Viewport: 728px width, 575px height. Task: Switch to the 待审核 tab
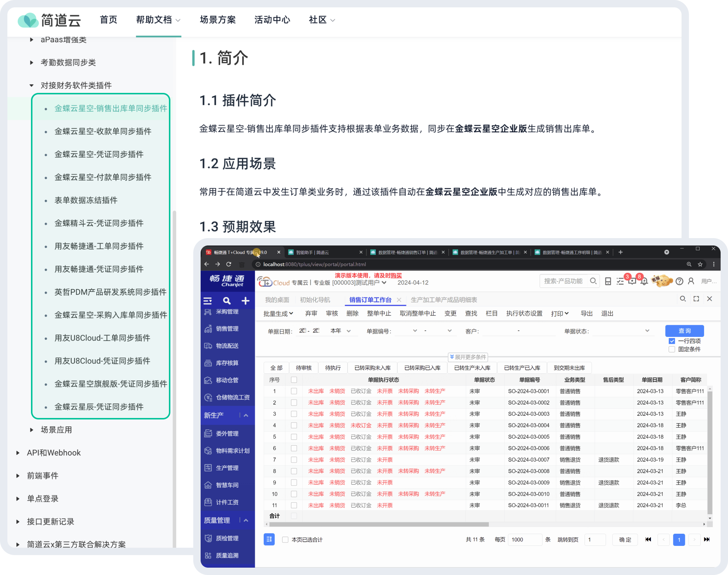(x=304, y=368)
